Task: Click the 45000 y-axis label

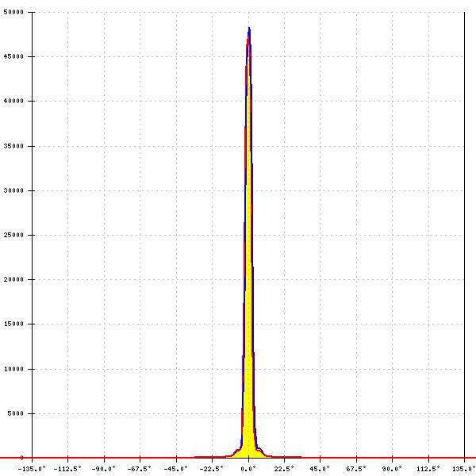Action: 13,56
